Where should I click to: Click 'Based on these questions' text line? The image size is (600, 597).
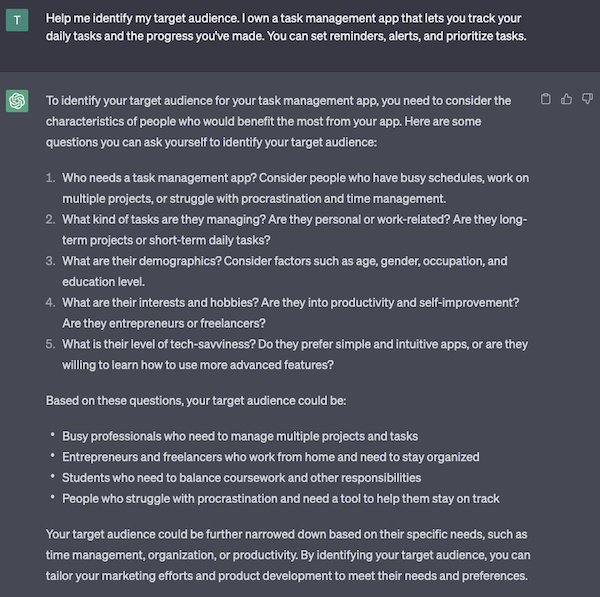196,400
